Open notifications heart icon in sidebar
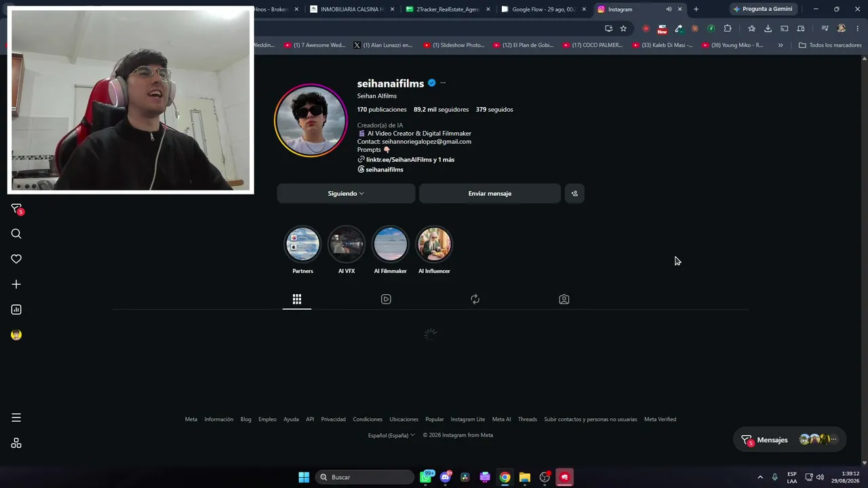This screenshot has width=868, height=488. 16,259
